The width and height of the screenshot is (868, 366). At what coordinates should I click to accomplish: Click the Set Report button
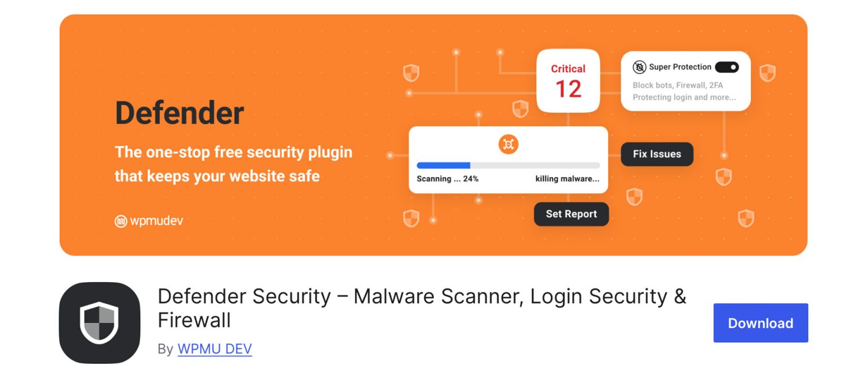(571, 214)
